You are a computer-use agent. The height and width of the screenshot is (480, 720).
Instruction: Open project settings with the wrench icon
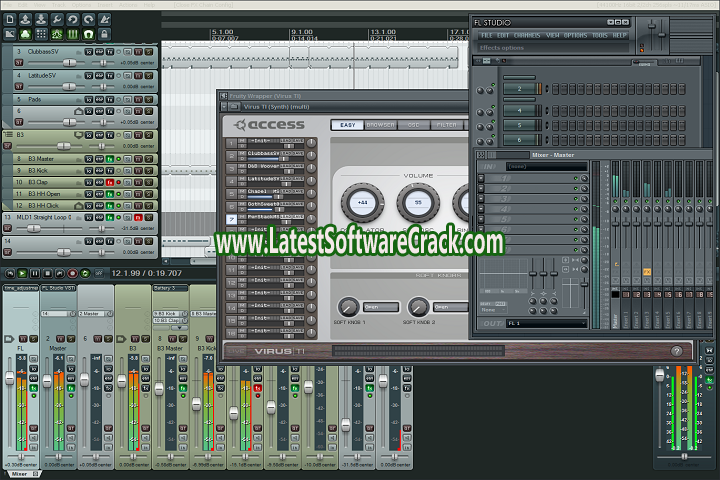pyautogui.click(x=56, y=19)
